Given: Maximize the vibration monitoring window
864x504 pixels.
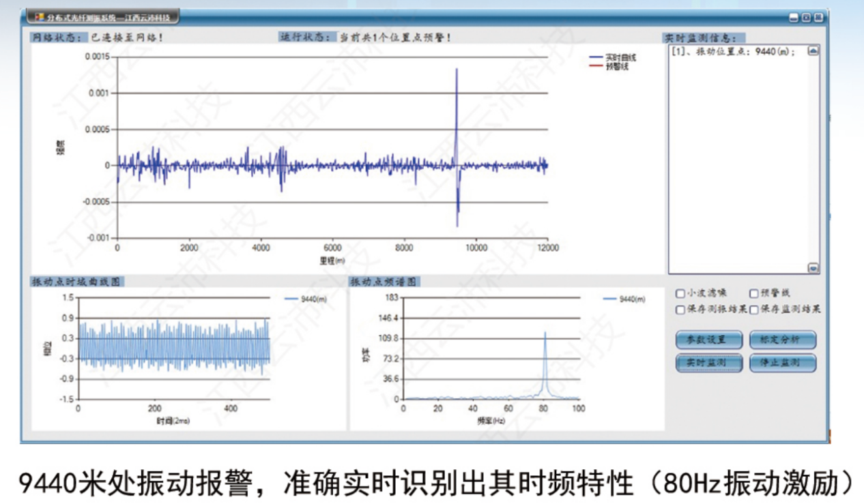Looking at the screenshot, I should [x=806, y=18].
